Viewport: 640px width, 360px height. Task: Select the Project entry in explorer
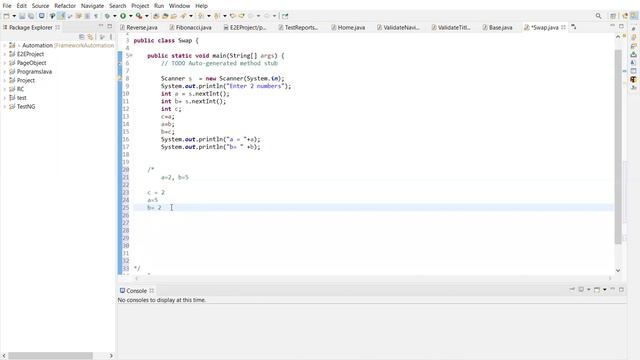(x=25, y=80)
